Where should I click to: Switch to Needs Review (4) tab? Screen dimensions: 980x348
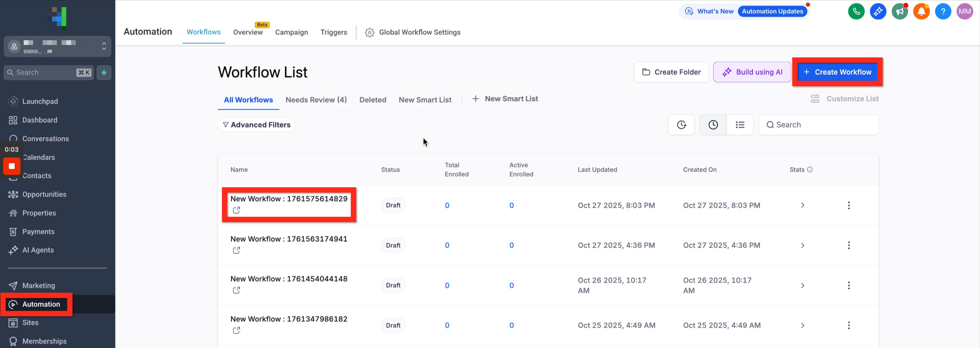316,100
